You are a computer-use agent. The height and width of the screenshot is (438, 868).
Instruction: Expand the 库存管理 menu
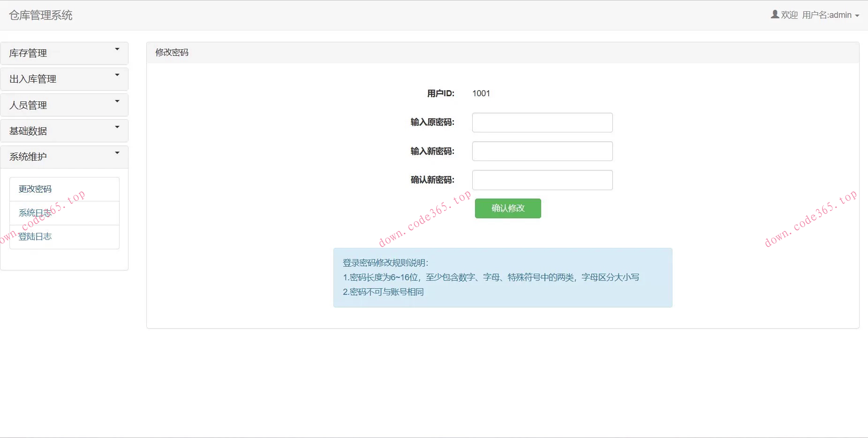(x=64, y=53)
